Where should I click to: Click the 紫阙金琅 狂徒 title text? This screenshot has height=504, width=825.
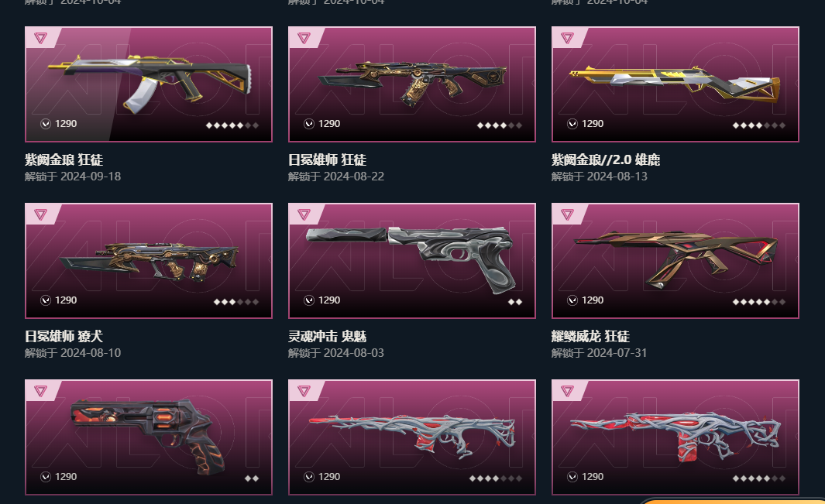[x=64, y=160]
